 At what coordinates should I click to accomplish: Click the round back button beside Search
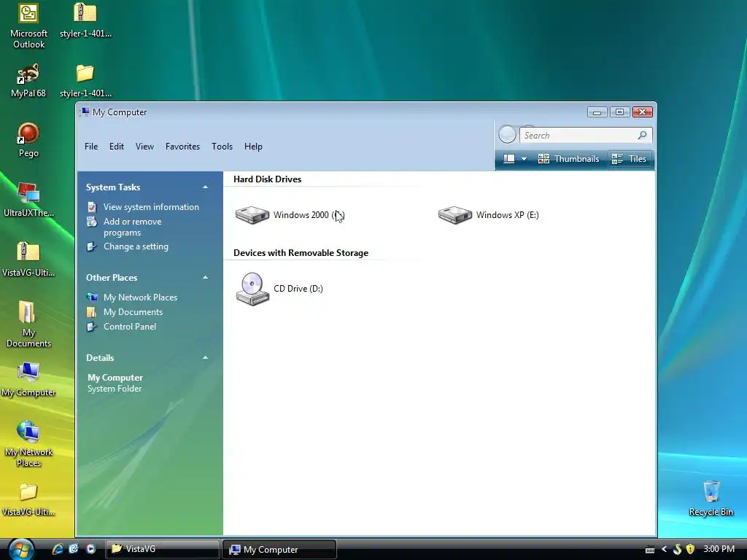coord(507,135)
